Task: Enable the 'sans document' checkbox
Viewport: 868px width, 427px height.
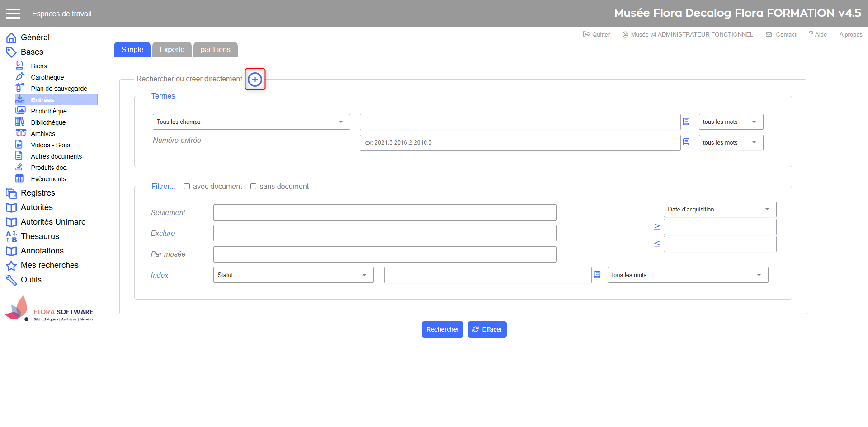Action: tap(253, 187)
